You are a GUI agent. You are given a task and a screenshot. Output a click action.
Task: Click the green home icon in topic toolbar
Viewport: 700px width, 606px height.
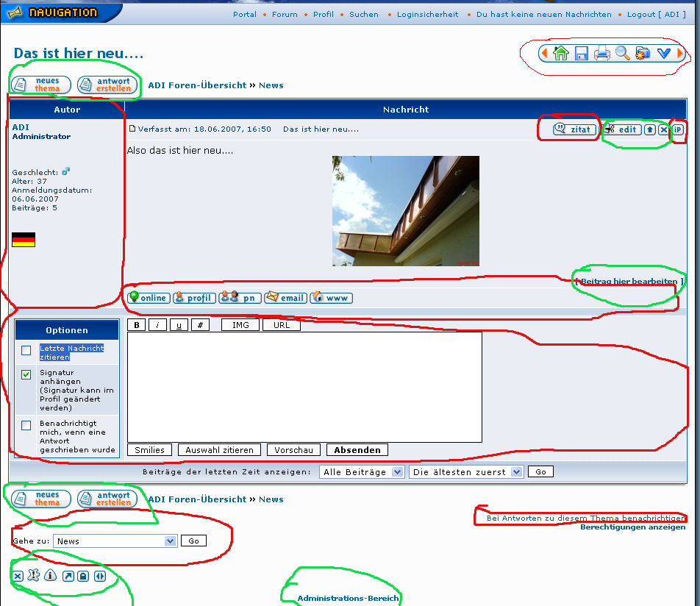pos(561,53)
